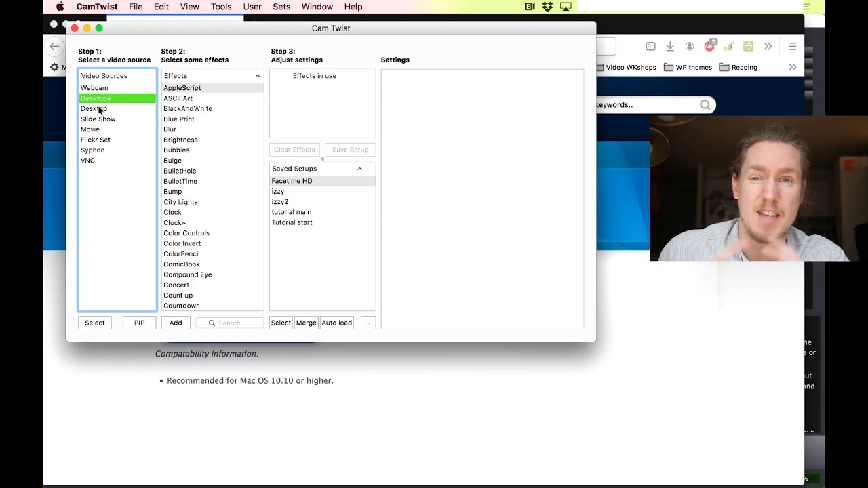868x488 pixels.
Task: Click the effects Search field
Action: (230, 323)
